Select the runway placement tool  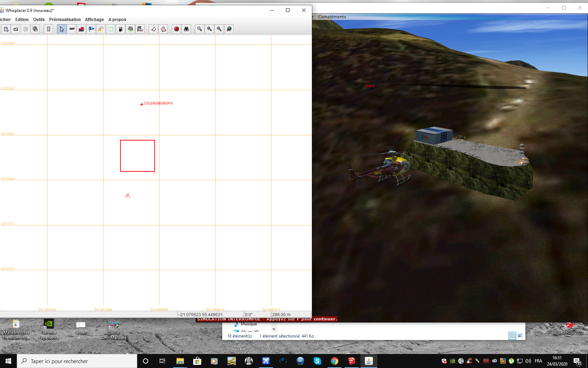pos(72,29)
